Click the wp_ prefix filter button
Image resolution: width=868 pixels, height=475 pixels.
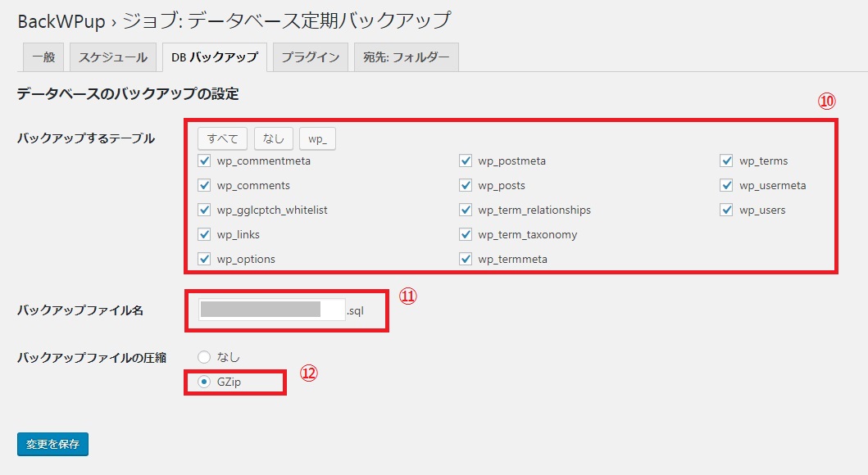tap(317, 138)
